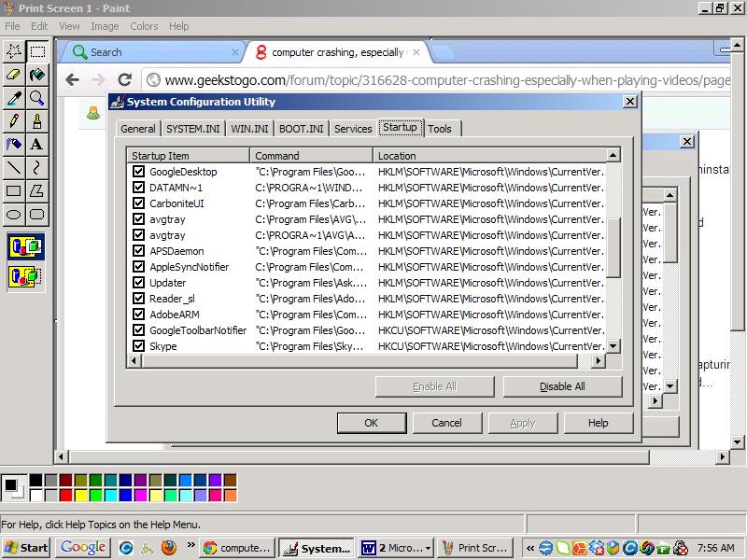Click OK in System Configuration Utility
Image resolution: width=747 pixels, height=560 pixels.
point(371,423)
